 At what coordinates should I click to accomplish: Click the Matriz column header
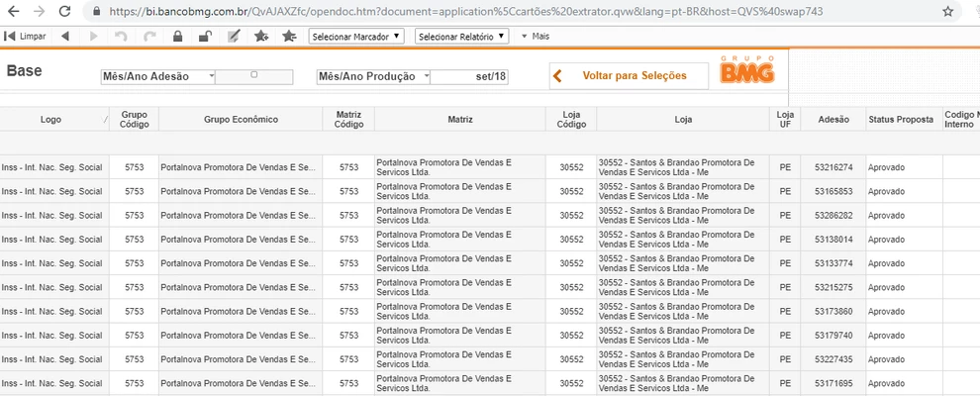pos(460,120)
